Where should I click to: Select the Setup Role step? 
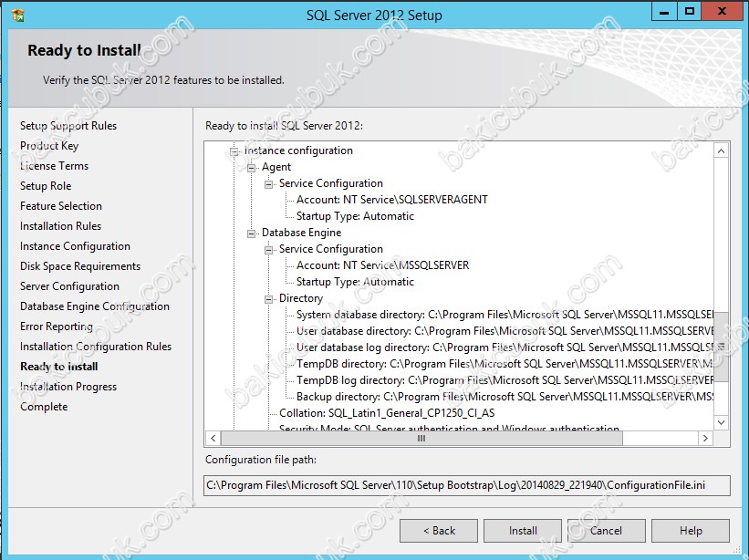coord(46,186)
